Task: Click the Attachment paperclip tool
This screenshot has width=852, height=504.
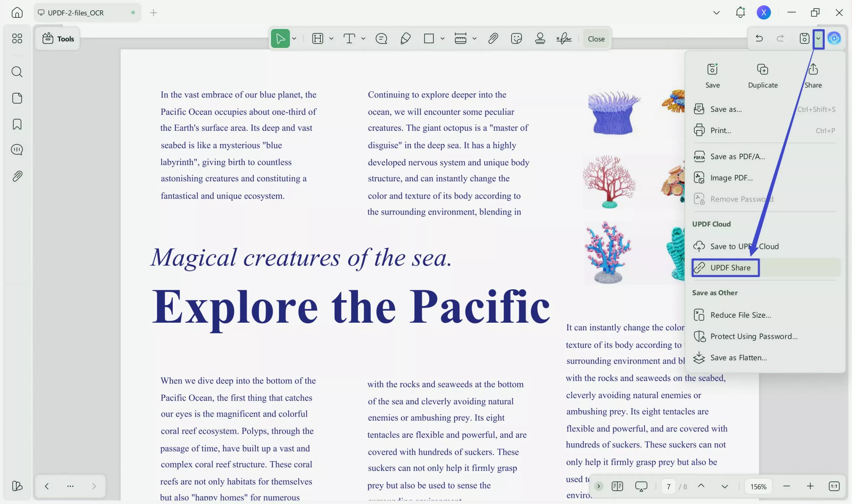Action: (x=493, y=38)
